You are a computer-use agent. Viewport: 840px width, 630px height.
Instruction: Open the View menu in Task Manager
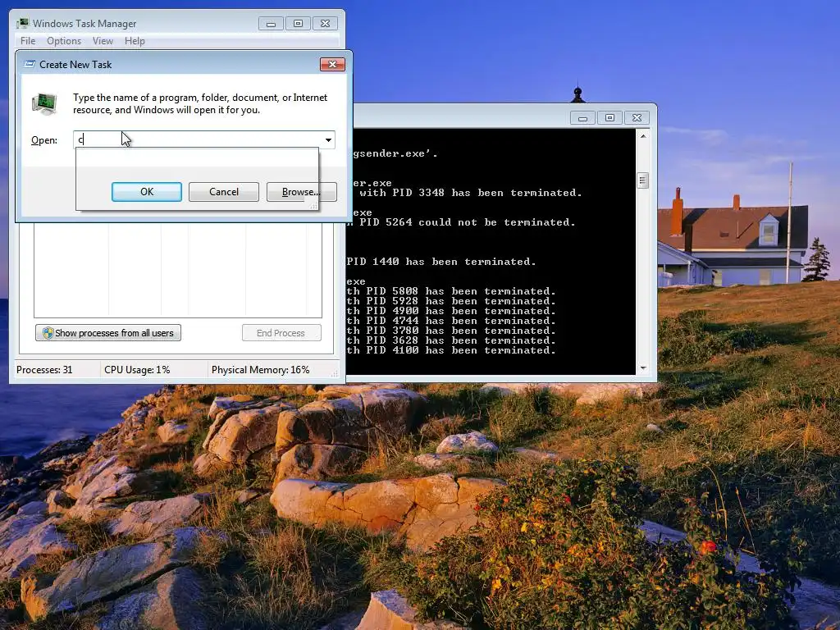(103, 41)
